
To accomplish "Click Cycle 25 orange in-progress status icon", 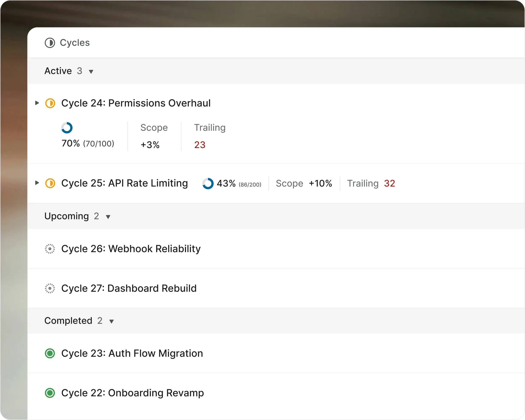I will click(x=50, y=183).
